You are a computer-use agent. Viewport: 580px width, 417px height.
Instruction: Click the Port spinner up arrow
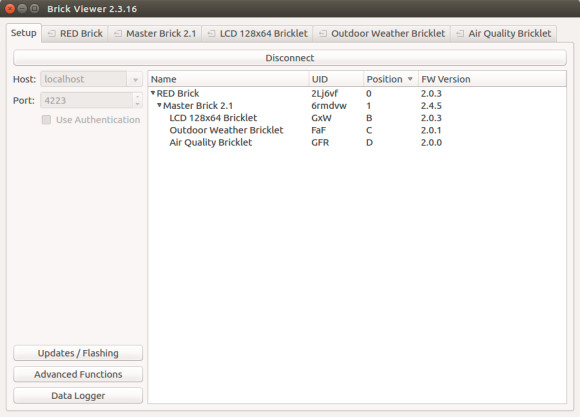pyautogui.click(x=138, y=97)
